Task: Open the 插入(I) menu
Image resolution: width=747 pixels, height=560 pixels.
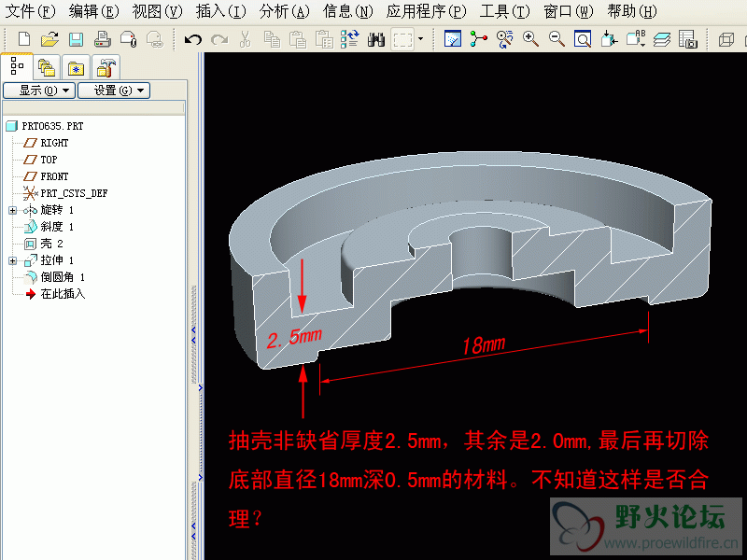Action: tap(221, 11)
